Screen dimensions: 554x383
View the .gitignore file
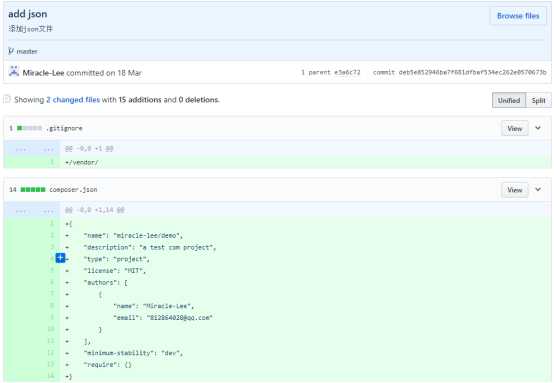coord(514,129)
